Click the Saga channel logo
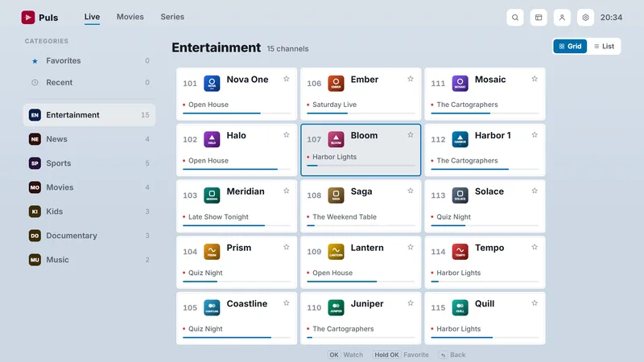 point(336,195)
